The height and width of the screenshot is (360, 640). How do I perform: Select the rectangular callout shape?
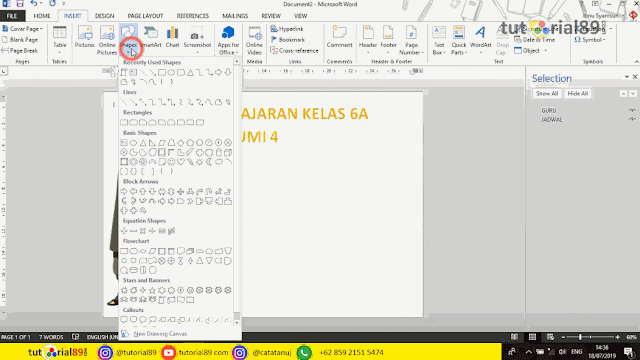[x=124, y=320]
